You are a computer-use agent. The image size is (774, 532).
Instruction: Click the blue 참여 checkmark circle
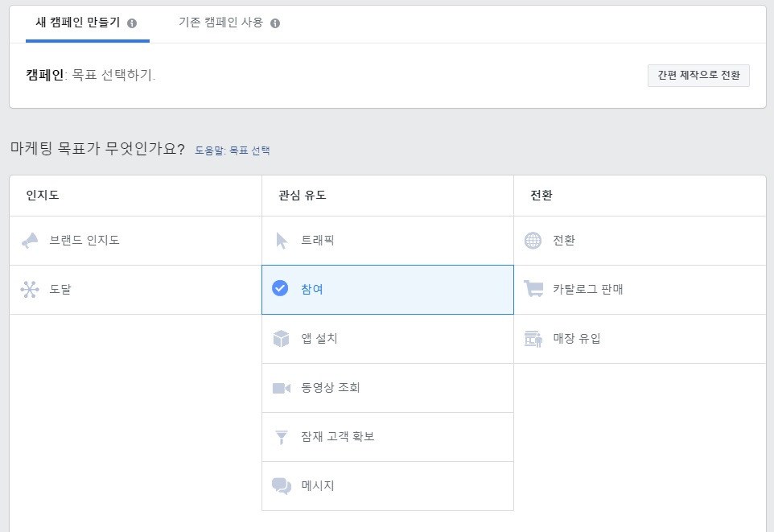point(282,289)
